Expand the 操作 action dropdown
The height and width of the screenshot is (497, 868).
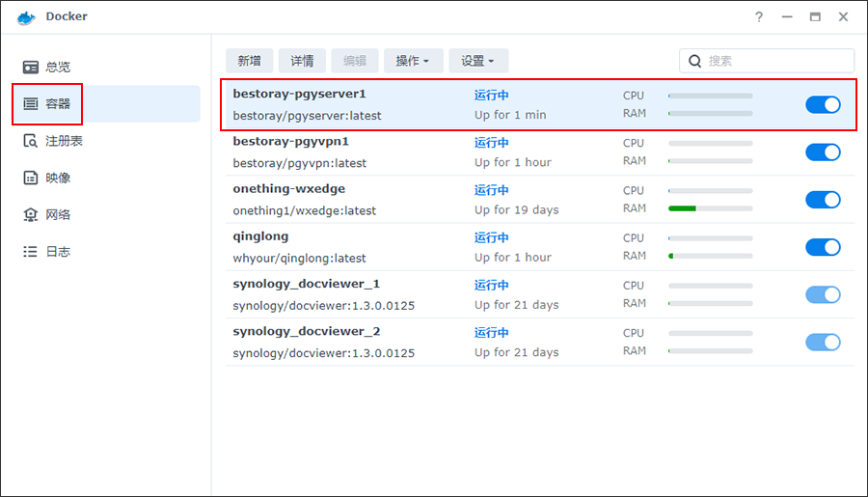click(x=414, y=61)
